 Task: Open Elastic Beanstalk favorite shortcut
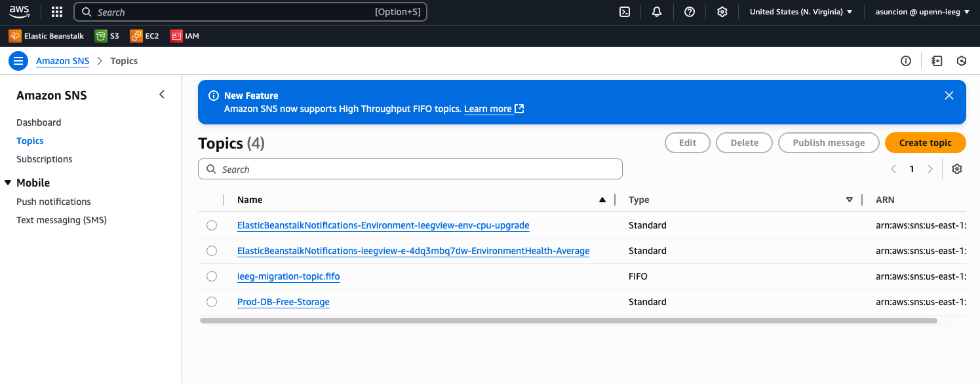click(x=47, y=36)
